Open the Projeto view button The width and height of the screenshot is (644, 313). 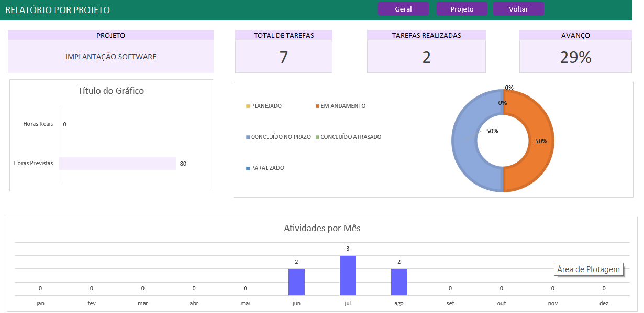(462, 9)
